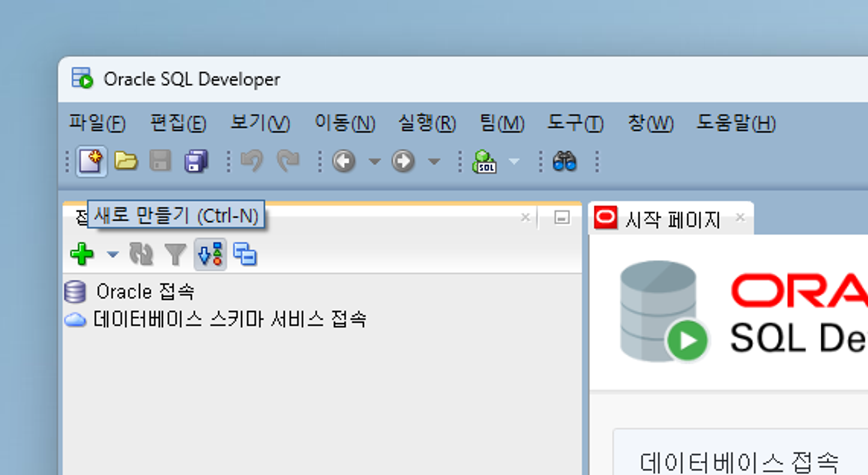Close the connections panel with X

[525, 217]
